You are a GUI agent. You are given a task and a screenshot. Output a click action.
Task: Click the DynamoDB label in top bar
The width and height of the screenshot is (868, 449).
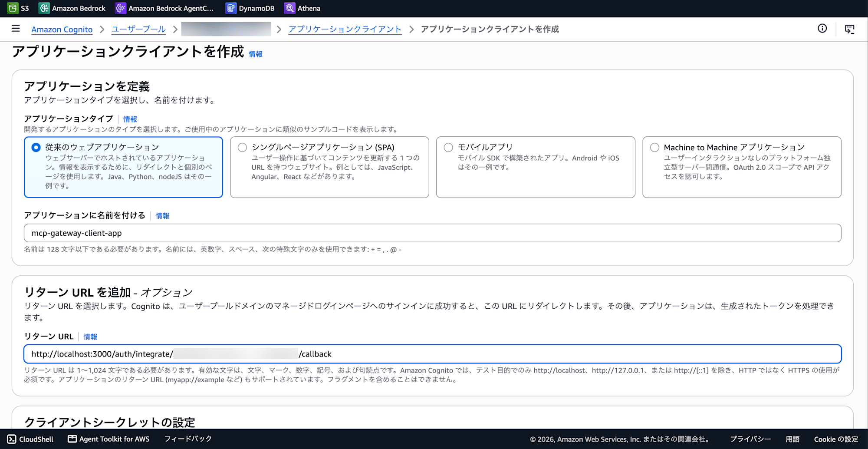(256, 8)
